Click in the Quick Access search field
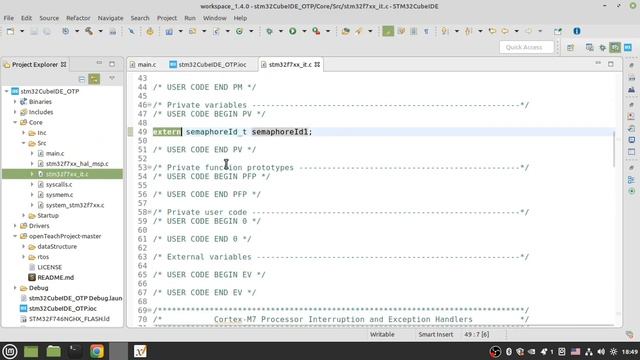Image resolution: width=640 pixels, height=360 pixels. (526, 47)
